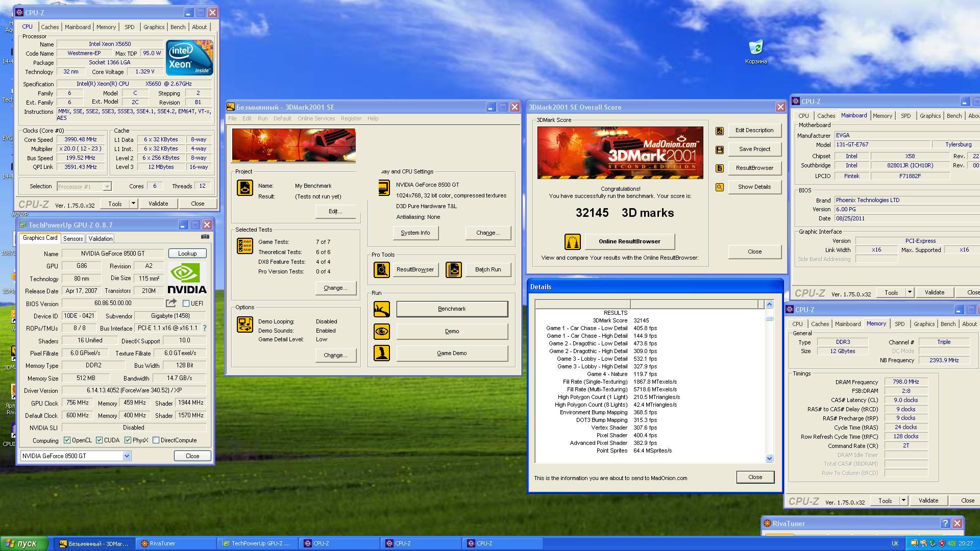Click the Online ResultBrowser yellow icon
Screen dimensions: 980x551
click(572, 241)
